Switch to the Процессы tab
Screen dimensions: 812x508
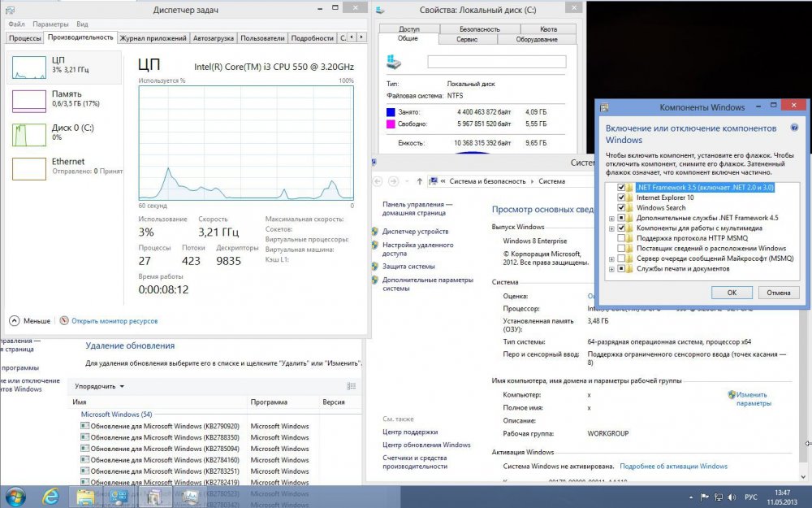24,38
